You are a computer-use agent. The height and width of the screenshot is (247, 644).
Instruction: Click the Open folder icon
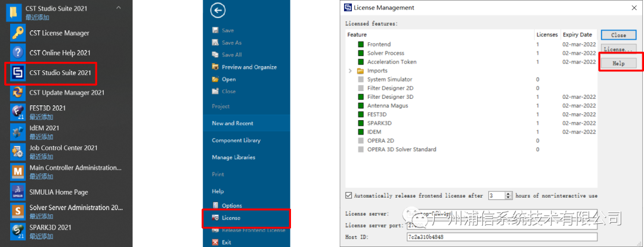pos(215,79)
